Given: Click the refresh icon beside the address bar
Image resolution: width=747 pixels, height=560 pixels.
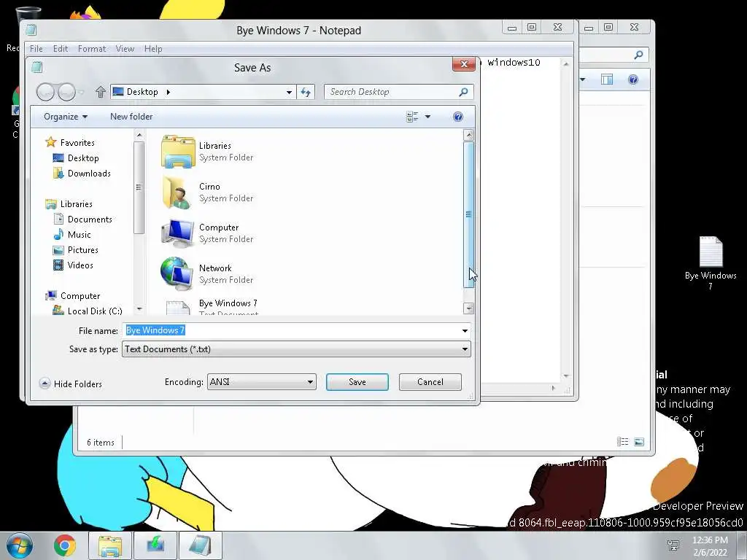Looking at the screenshot, I should point(306,92).
